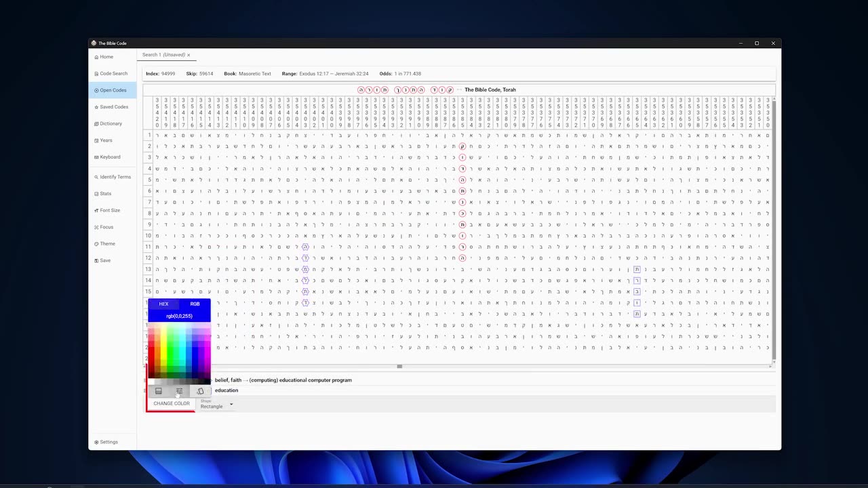Open the Dictionary panel
This screenshot has width=868, height=488.
pyautogui.click(x=113, y=123)
